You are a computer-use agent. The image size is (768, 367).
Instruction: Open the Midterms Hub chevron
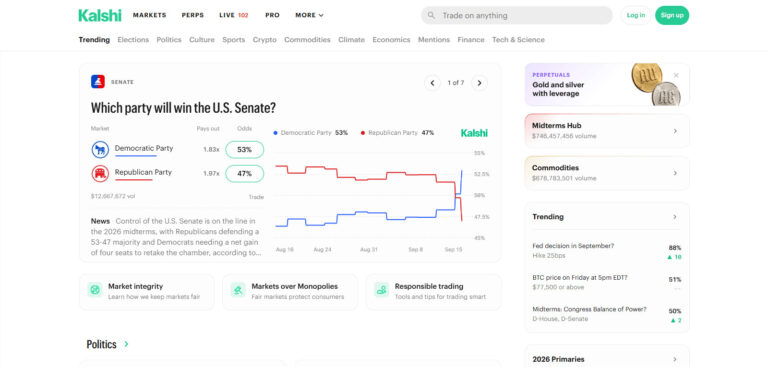(675, 131)
